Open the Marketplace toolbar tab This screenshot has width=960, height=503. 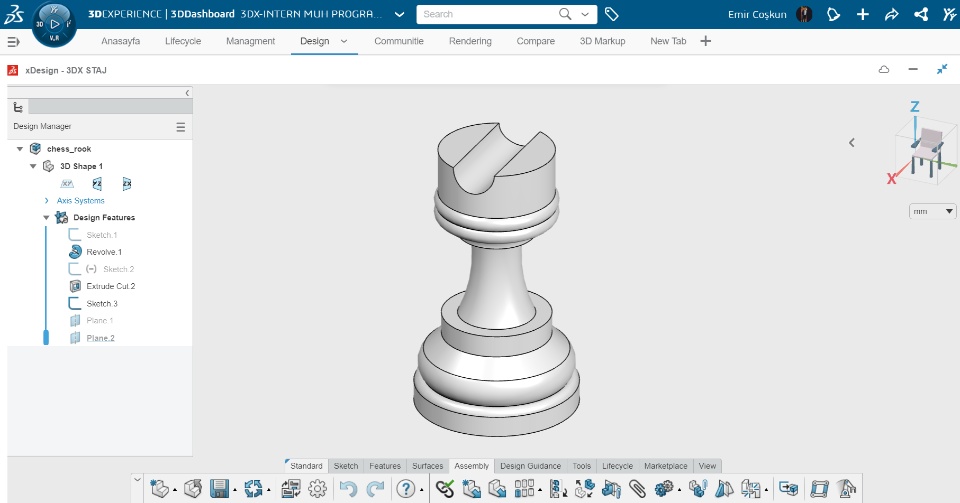point(666,466)
